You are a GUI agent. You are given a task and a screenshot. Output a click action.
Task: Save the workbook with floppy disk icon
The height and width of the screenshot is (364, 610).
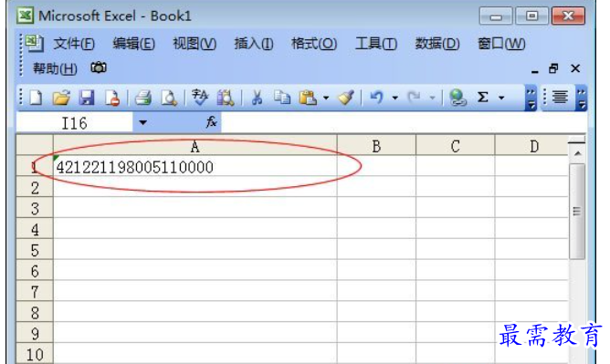point(87,98)
